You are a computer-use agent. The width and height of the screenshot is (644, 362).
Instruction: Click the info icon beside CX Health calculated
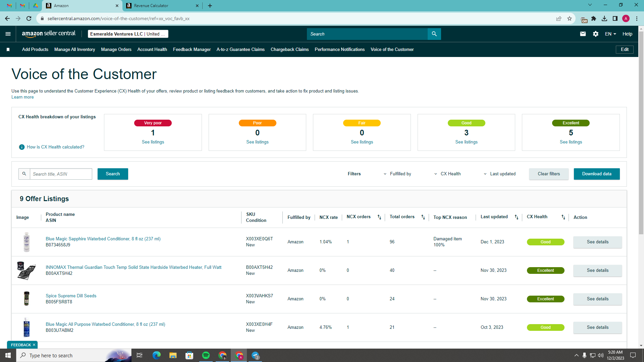tap(22, 147)
